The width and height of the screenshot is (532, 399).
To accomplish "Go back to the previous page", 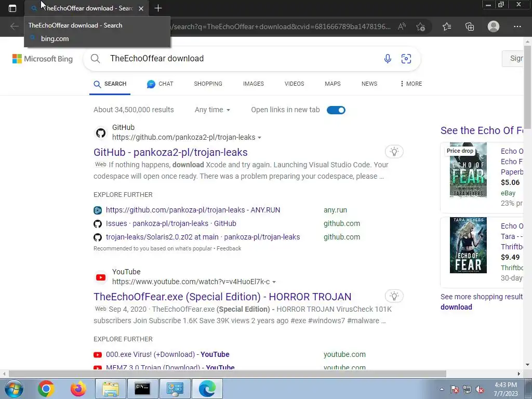I will point(14,26).
